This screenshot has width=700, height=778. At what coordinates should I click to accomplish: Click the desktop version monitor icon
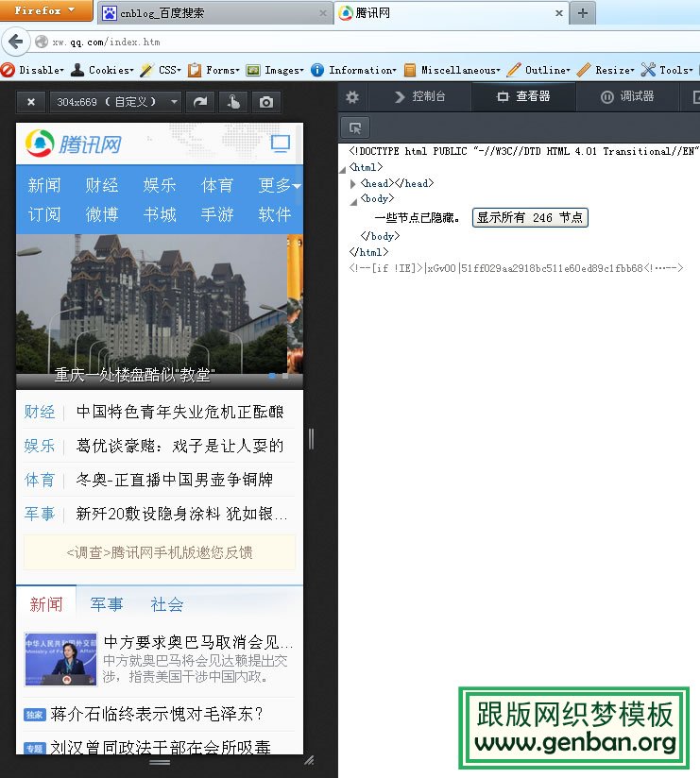281,144
